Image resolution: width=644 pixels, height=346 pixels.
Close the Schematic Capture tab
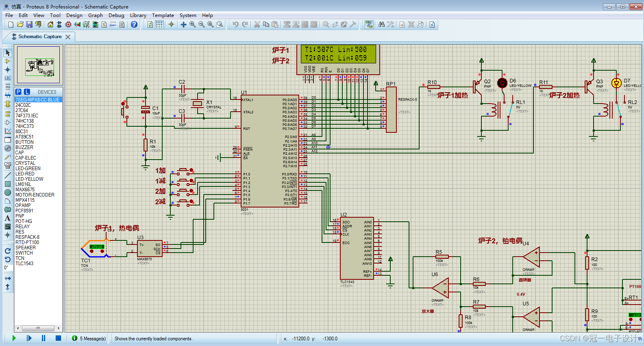(x=68, y=37)
